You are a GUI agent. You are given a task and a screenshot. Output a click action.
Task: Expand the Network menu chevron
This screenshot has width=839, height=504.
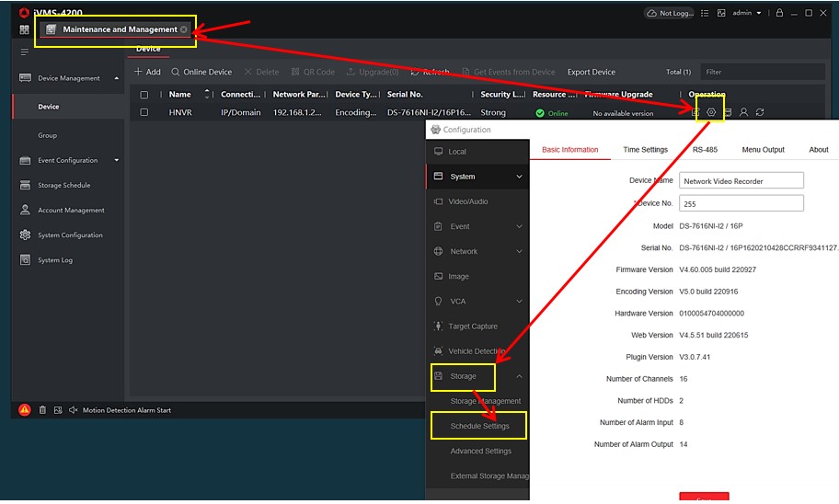coord(519,251)
